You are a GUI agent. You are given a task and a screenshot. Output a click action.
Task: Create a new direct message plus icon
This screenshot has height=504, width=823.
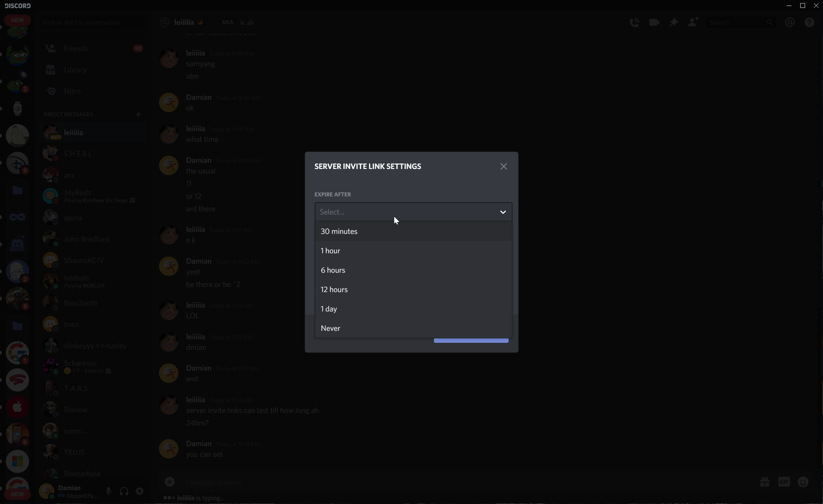(x=139, y=115)
